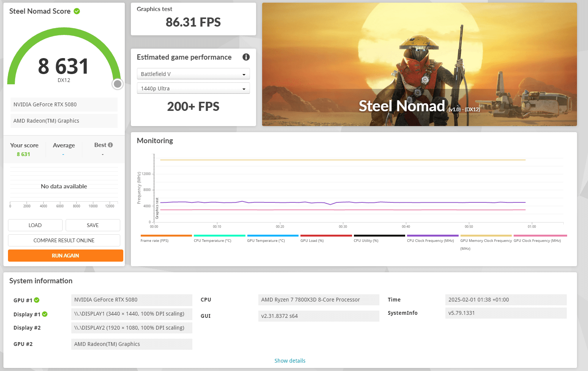Screen dimensions: 588x371
Task: Click GPU #1 NVIDIA GeForce RTX 5080 field
Action: (132, 300)
